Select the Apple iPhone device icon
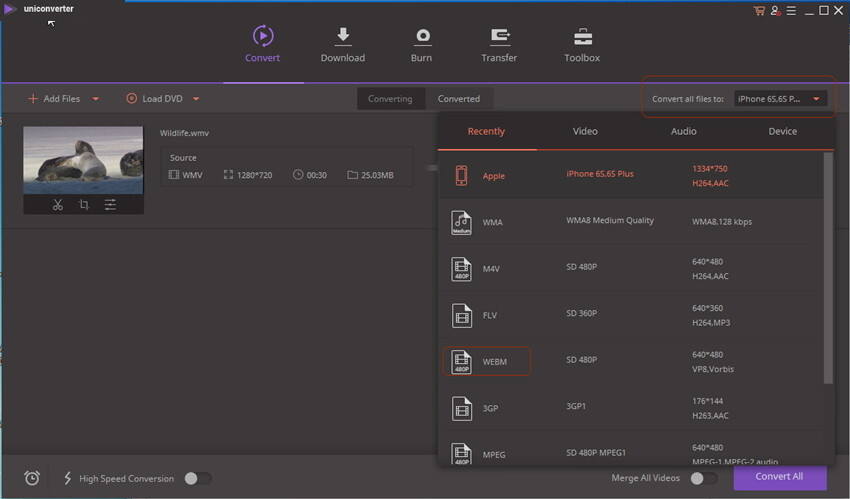The height and width of the screenshot is (499, 850). coord(461,176)
